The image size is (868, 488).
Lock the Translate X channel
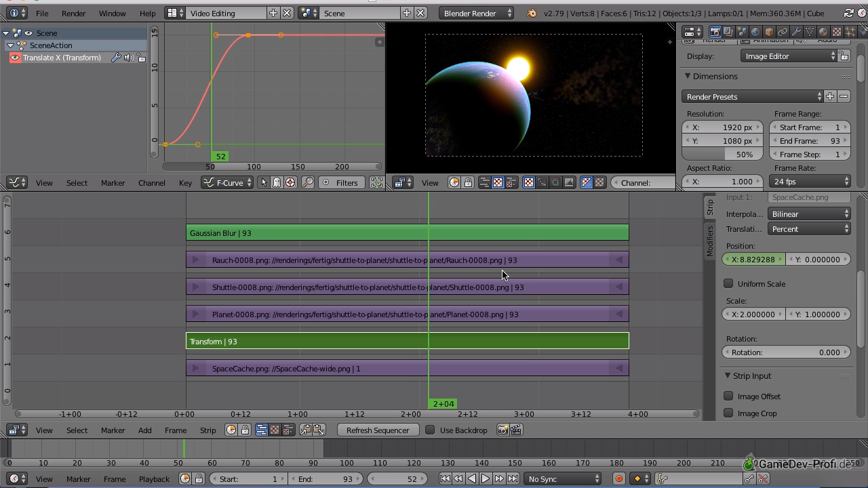(141, 58)
